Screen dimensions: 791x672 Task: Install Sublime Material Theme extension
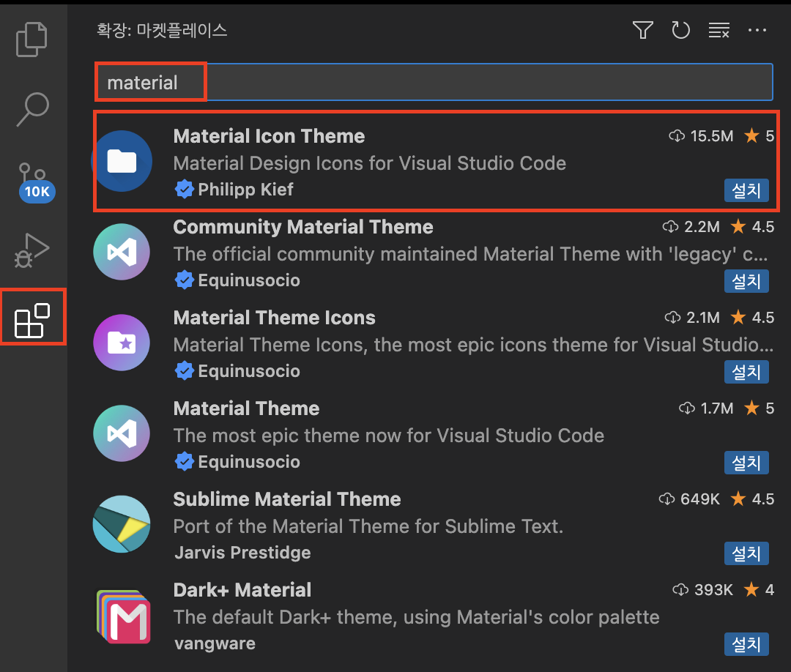746,553
